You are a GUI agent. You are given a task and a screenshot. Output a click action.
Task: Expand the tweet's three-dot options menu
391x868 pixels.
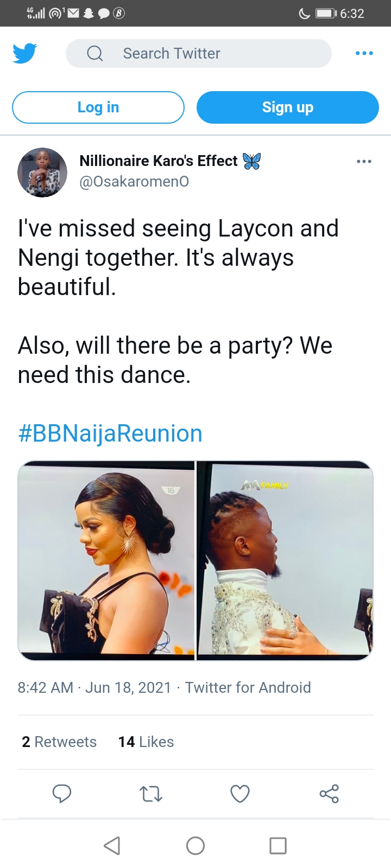coord(364,161)
